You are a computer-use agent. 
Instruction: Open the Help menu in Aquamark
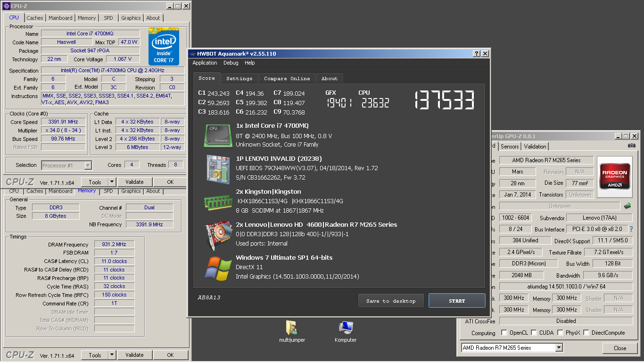250,63
